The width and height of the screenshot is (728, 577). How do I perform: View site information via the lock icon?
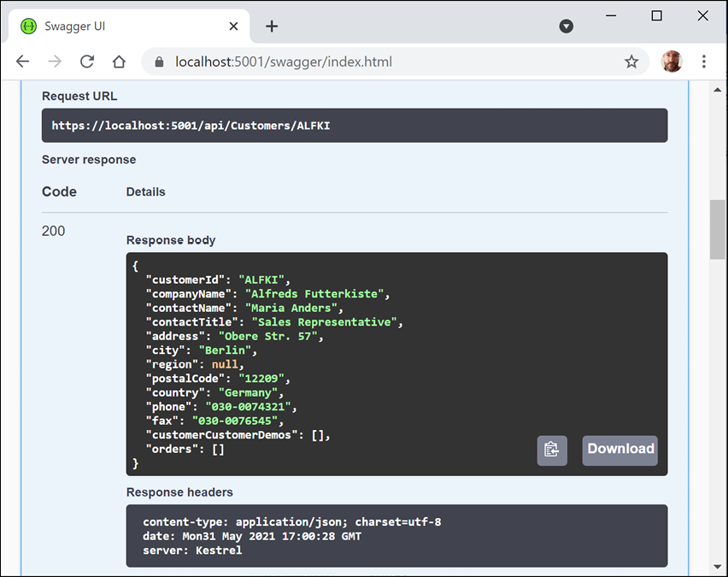[x=158, y=62]
